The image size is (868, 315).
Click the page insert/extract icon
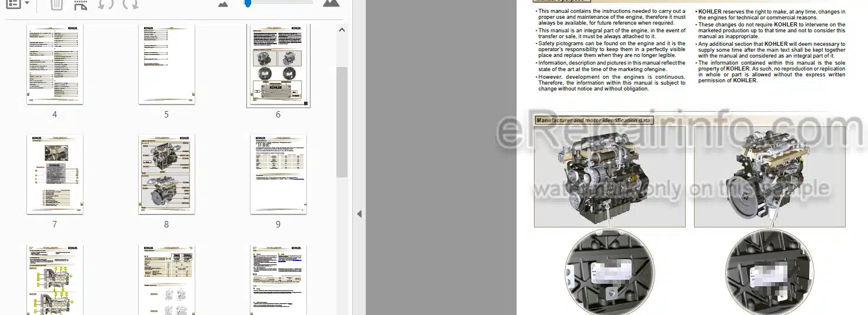point(81,5)
